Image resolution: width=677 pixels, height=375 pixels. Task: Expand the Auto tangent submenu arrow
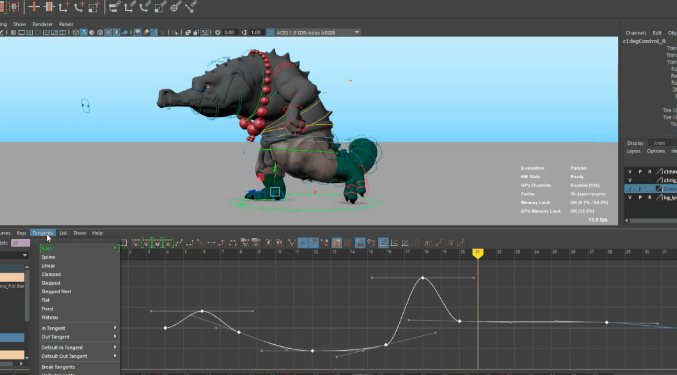(115, 248)
